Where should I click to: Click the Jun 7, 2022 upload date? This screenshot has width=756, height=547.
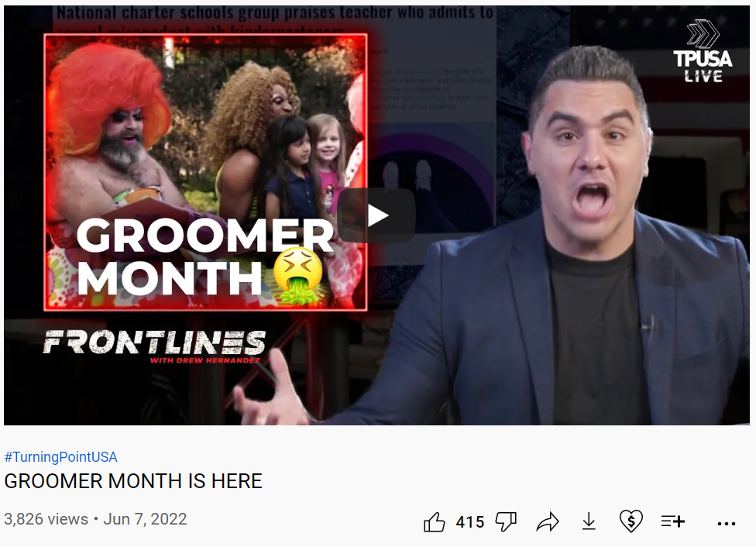(145, 519)
